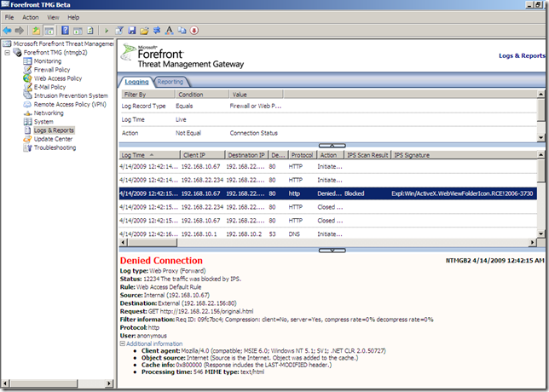Click the Additional information link
Screen dimensions: 549x392
click(154, 343)
